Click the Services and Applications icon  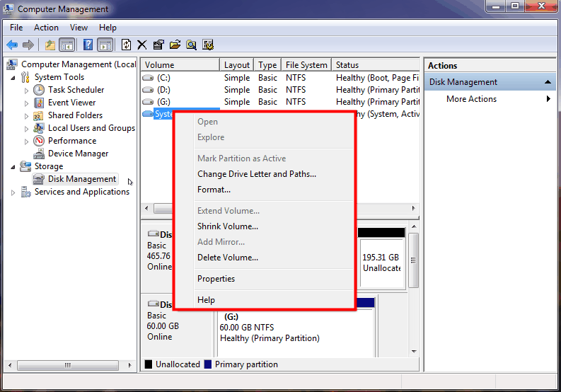[x=25, y=192]
